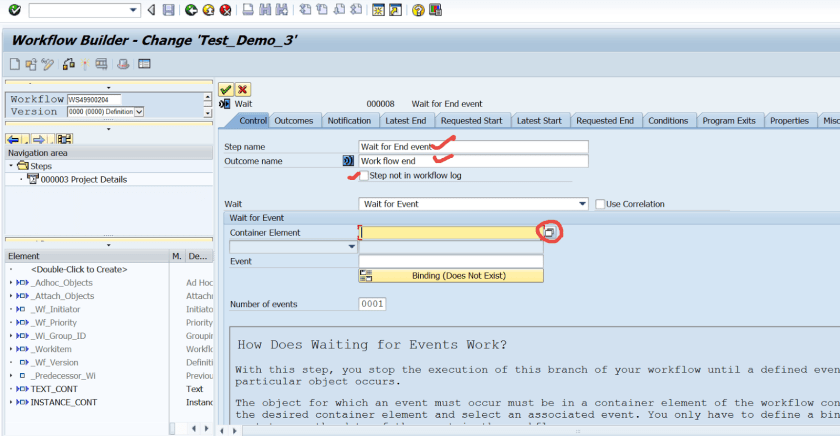
Task: Click the Number of events field
Action: pyautogui.click(x=372, y=304)
